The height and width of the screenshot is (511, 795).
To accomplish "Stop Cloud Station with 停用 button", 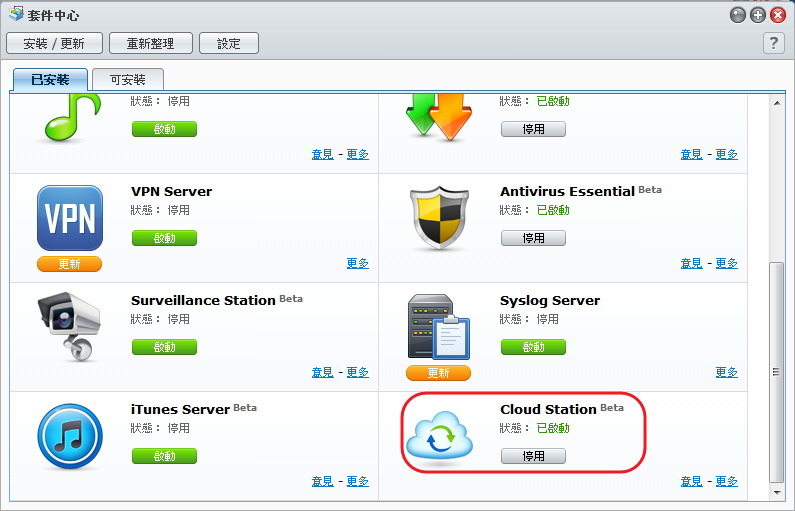I will click(533, 456).
